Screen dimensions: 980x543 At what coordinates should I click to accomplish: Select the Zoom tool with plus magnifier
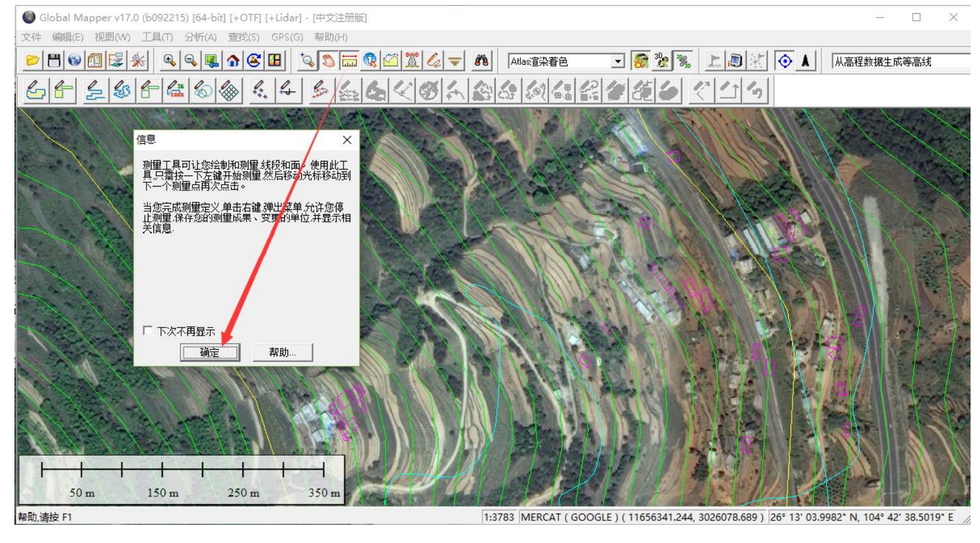(307, 61)
